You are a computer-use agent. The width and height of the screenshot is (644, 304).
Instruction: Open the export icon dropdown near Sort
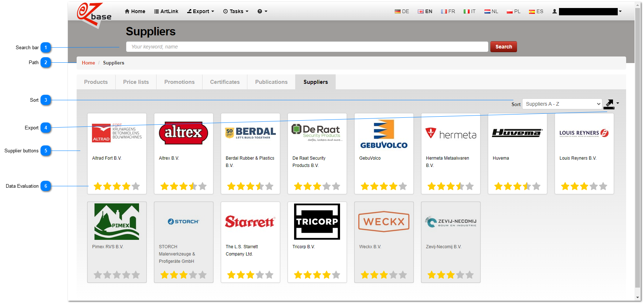(611, 104)
